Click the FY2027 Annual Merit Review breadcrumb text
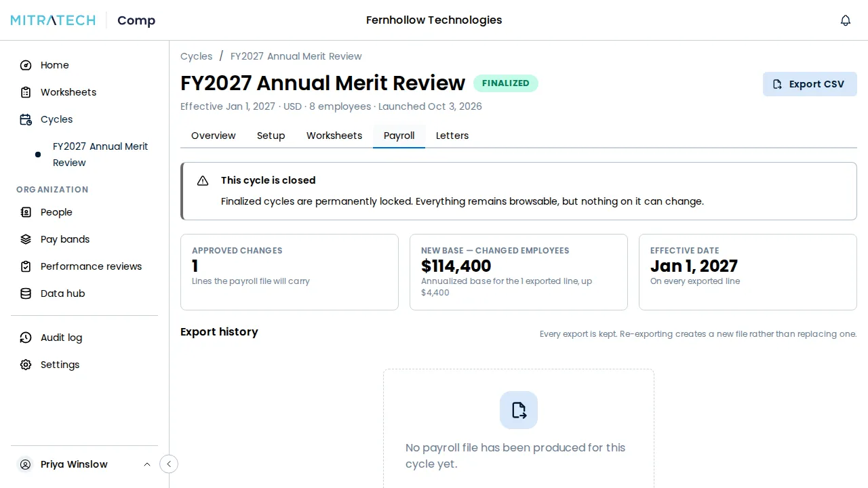 [296, 56]
